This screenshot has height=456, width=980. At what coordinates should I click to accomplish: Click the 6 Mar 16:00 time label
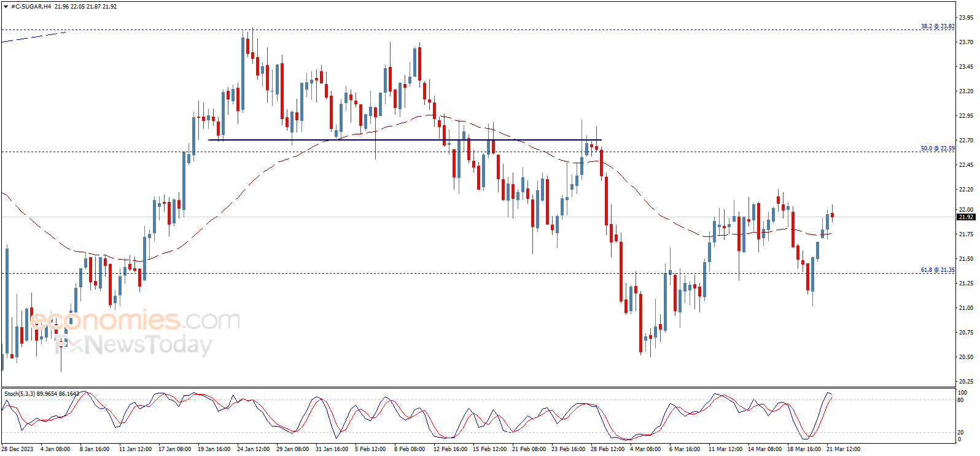point(685,449)
